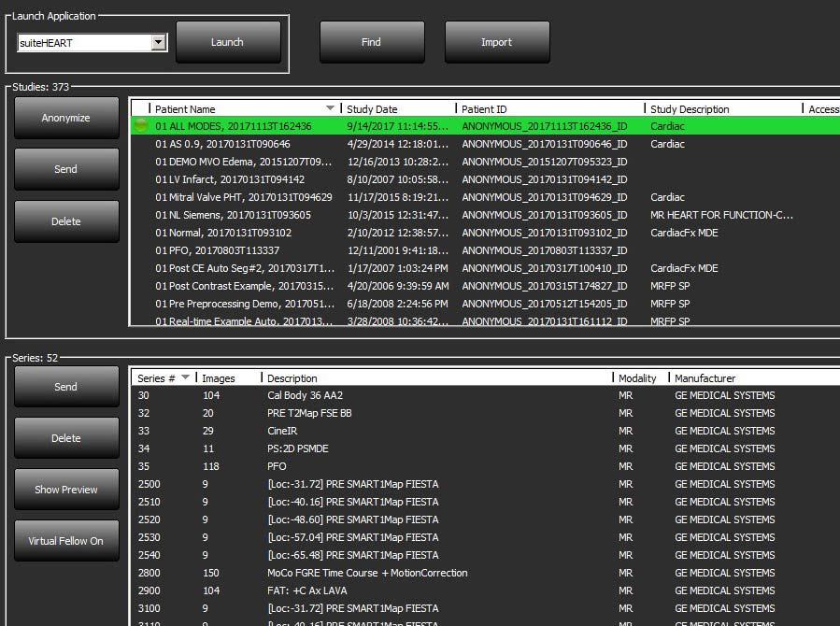Screen dimensions: 840x626
Task: Click Delete in the Series panel
Action: tap(66, 438)
